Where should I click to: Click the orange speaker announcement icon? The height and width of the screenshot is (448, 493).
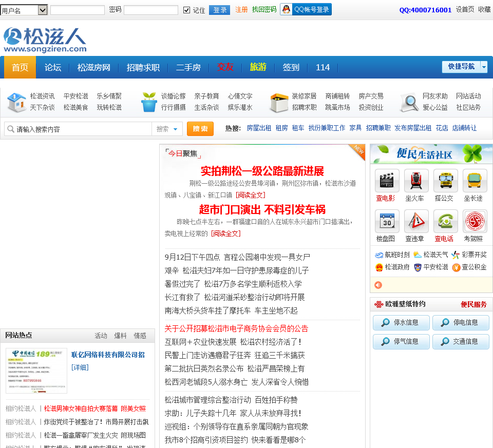[x=378, y=285]
